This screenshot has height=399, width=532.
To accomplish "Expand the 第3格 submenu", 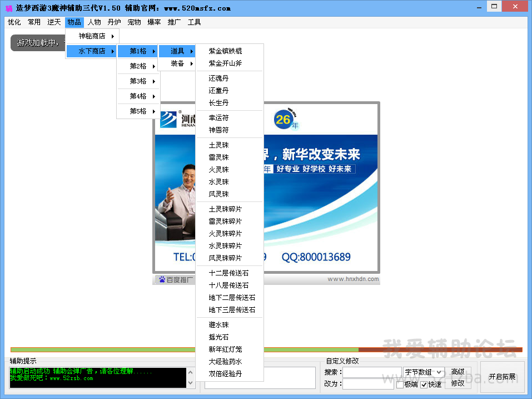I will [x=138, y=81].
